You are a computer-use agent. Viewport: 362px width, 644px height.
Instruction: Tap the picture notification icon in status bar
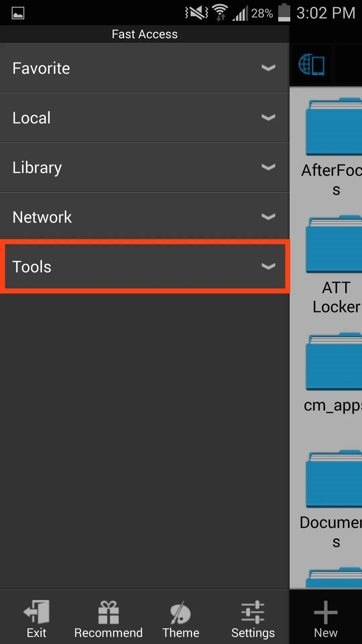[x=18, y=13]
